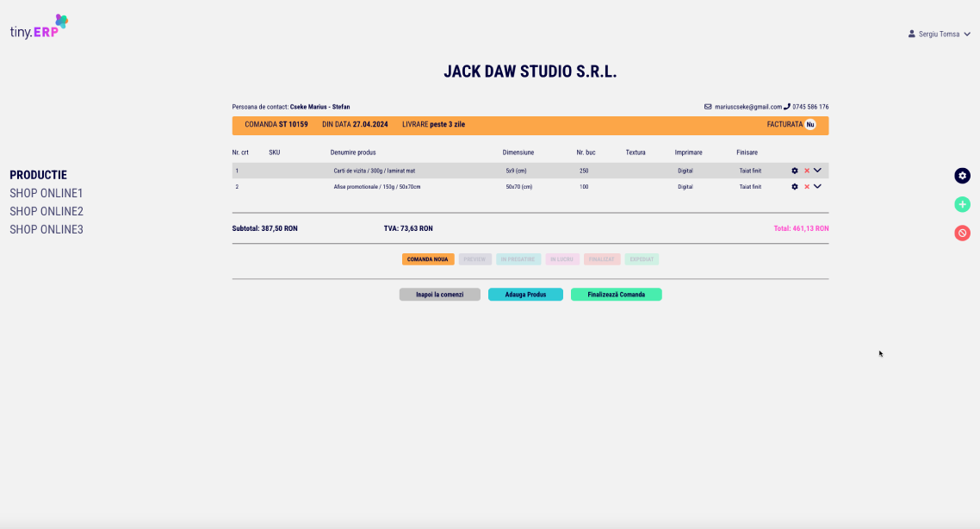Toggle the FACTURATA Nu switch
The height and width of the screenshot is (529, 980).
[x=810, y=124]
